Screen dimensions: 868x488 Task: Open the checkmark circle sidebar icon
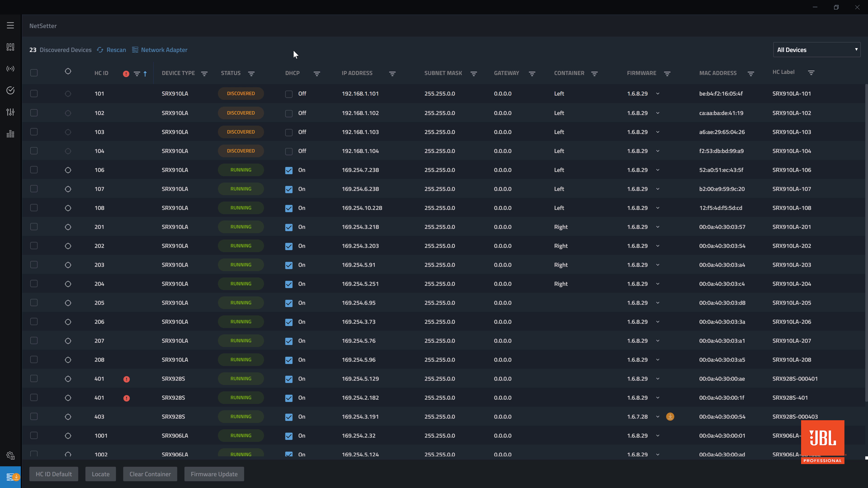10,90
